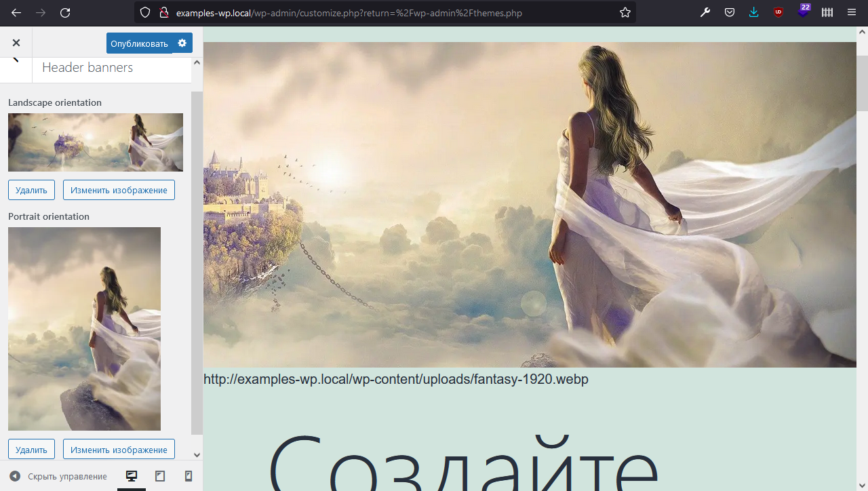Click the fantasy-1920.webp URL text
This screenshot has height=491, width=868.
(396, 379)
